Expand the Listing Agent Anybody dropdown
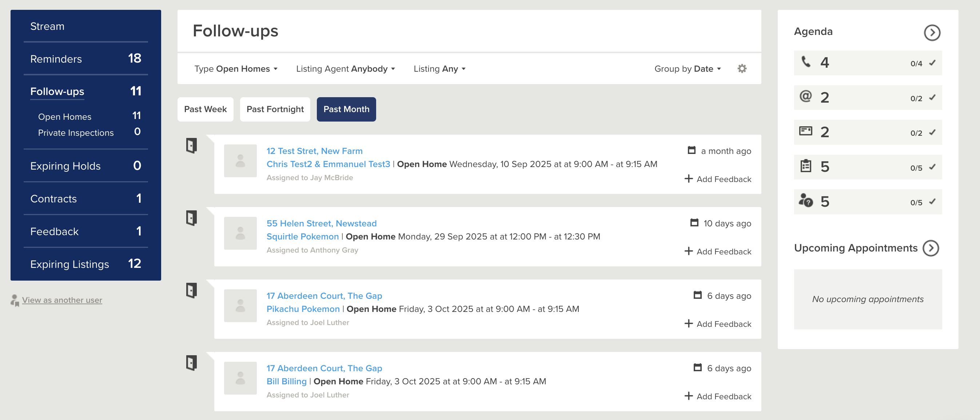Image resolution: width=980 pixels, height=420 pixels. coord(346,69)
